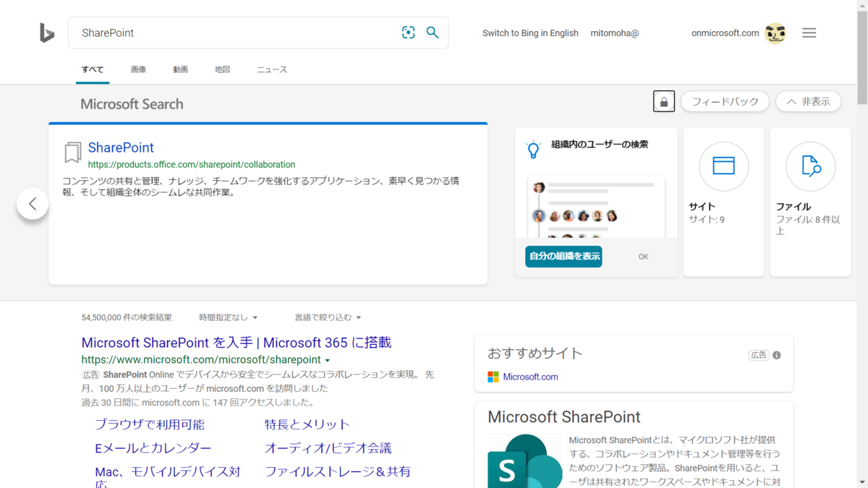Screen dimensions: 868x488
Task: Click the Microsoft SharePoint knowledge panel title
Action: 564,417
